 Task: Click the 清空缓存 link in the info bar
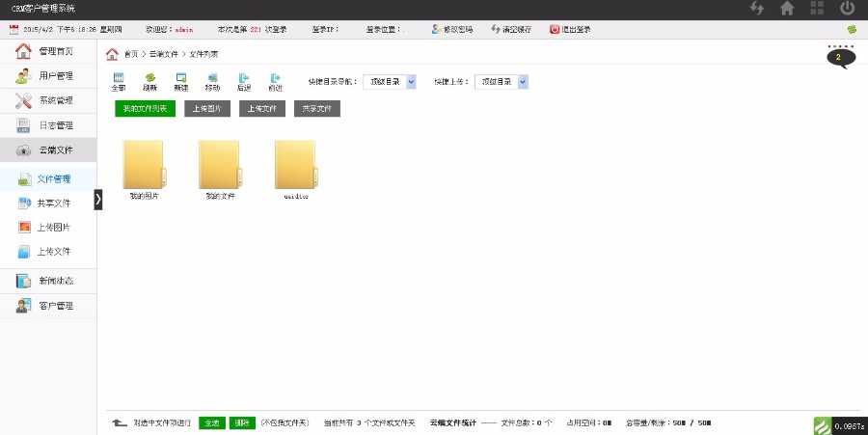[511, 29]
